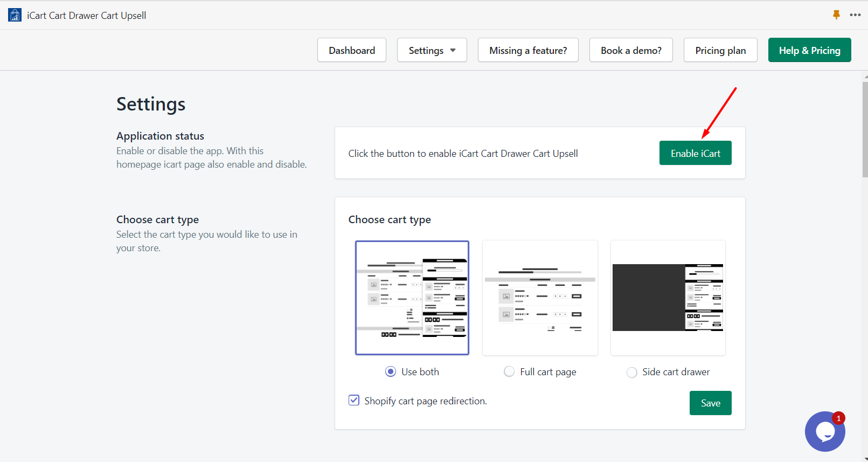Click the 'Click the button to enable iCart' text
The height and width of the screenshot is (462, 868).
coord(463,153)
